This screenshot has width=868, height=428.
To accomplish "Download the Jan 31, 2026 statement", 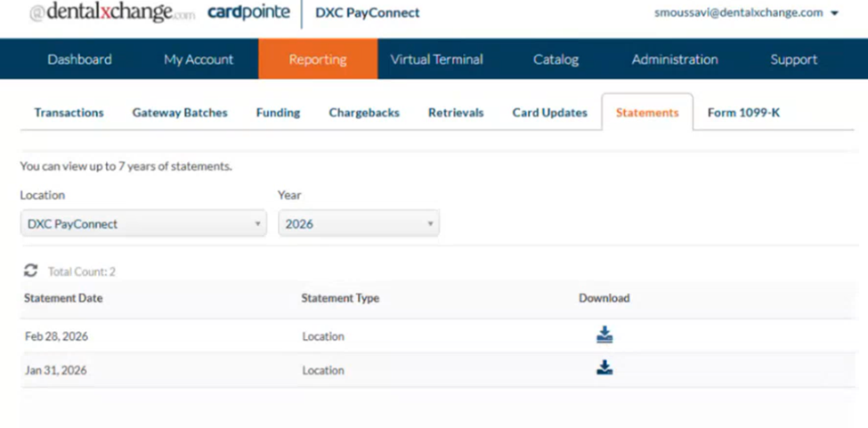I will tap(604, 368).
